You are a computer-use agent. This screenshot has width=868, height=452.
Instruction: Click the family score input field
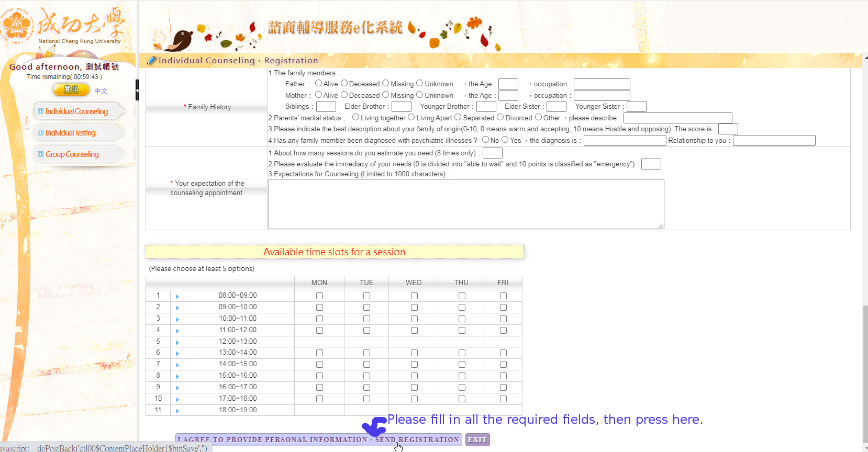point(728,129)
